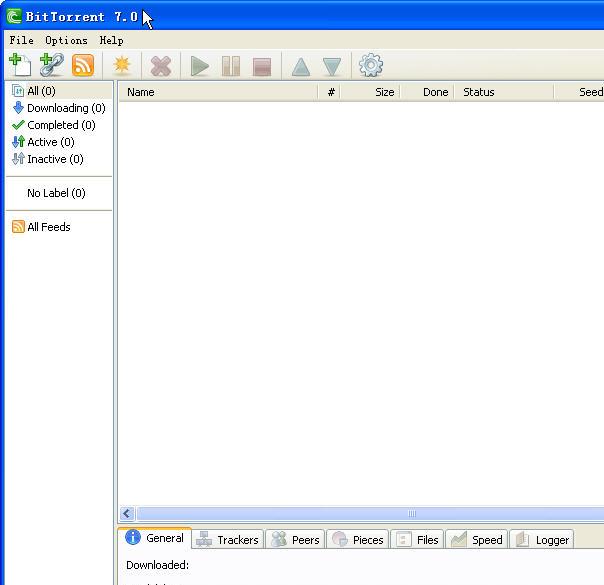Click the Move Down Queue arrow

(332, 66)
